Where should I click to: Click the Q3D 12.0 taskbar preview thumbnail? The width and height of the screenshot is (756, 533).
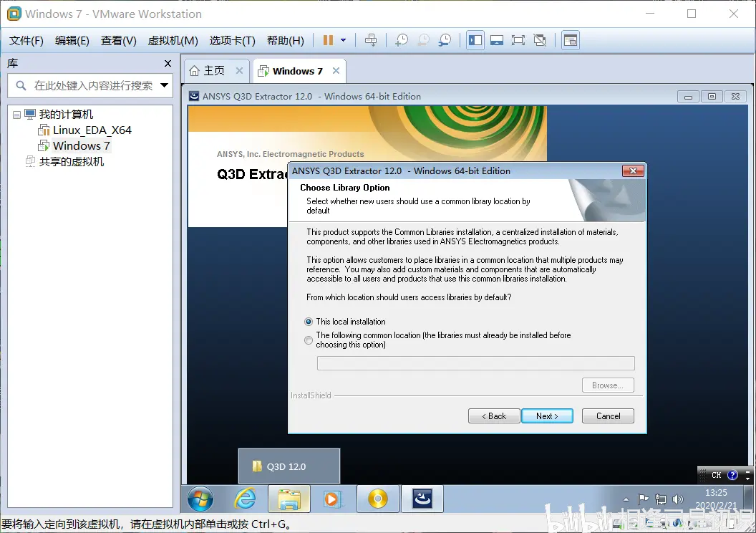289,466
